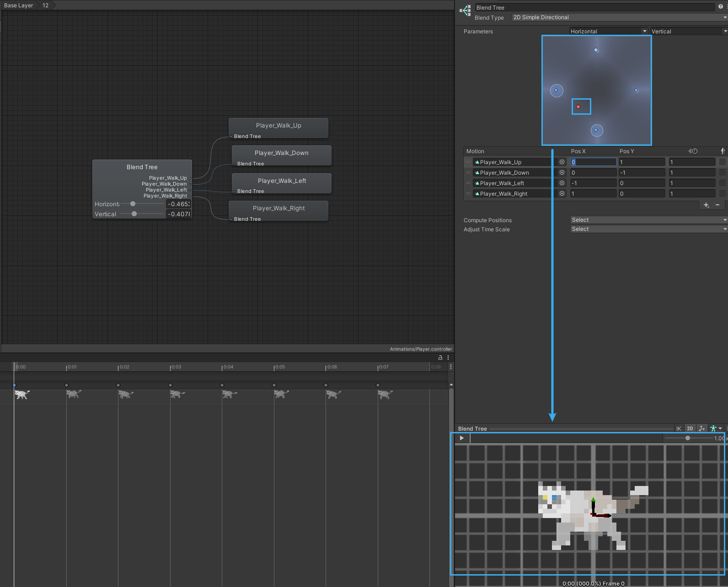Click object picker for Player_Walk_Up motion
Image resolution: width=728 pixels, height=587 pixels.
(562, 162)
